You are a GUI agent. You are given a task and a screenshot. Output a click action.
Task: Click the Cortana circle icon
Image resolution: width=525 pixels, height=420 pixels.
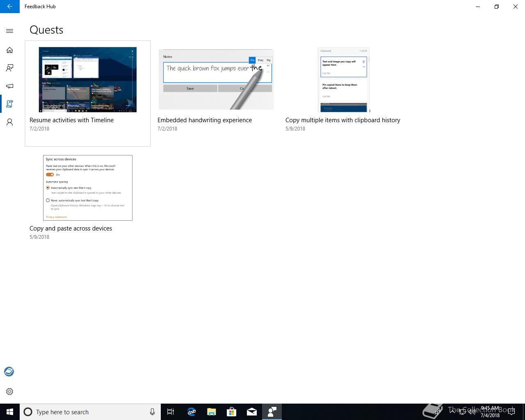28,412
